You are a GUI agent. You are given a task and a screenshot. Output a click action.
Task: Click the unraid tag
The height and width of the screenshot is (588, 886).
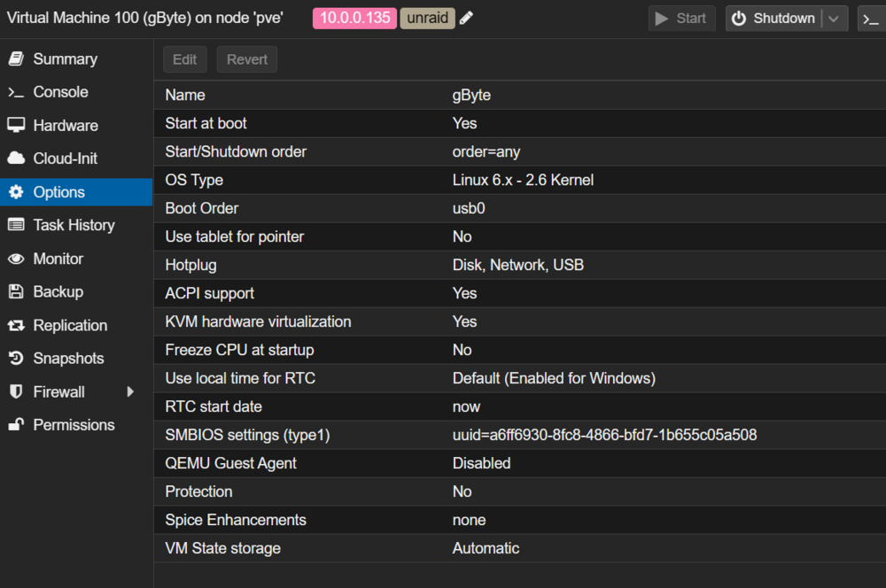427,18
